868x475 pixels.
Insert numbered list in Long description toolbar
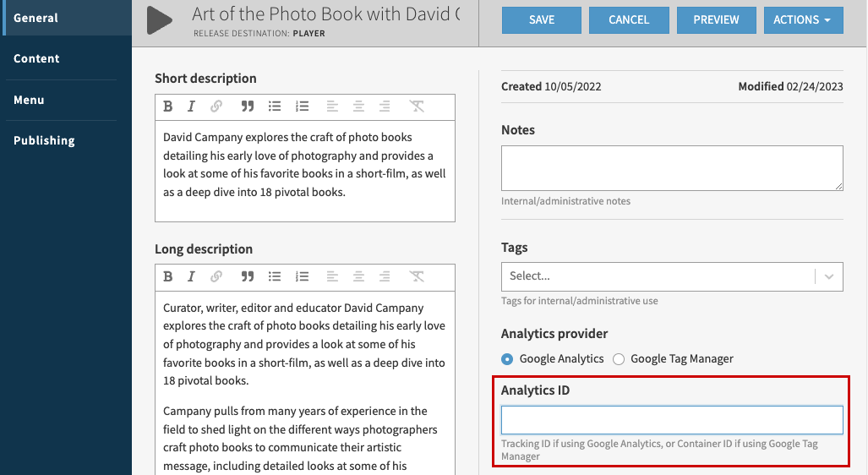click(303, 276)
